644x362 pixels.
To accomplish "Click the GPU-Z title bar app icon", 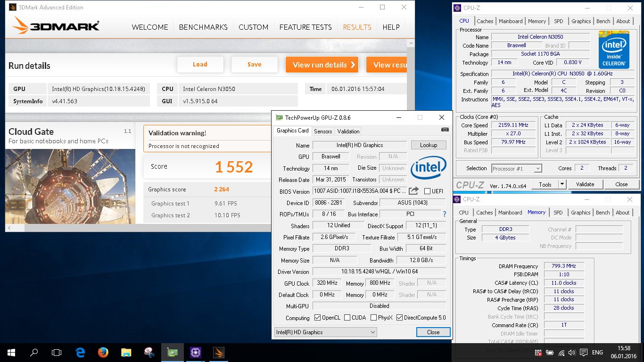I will click(279, 117).
